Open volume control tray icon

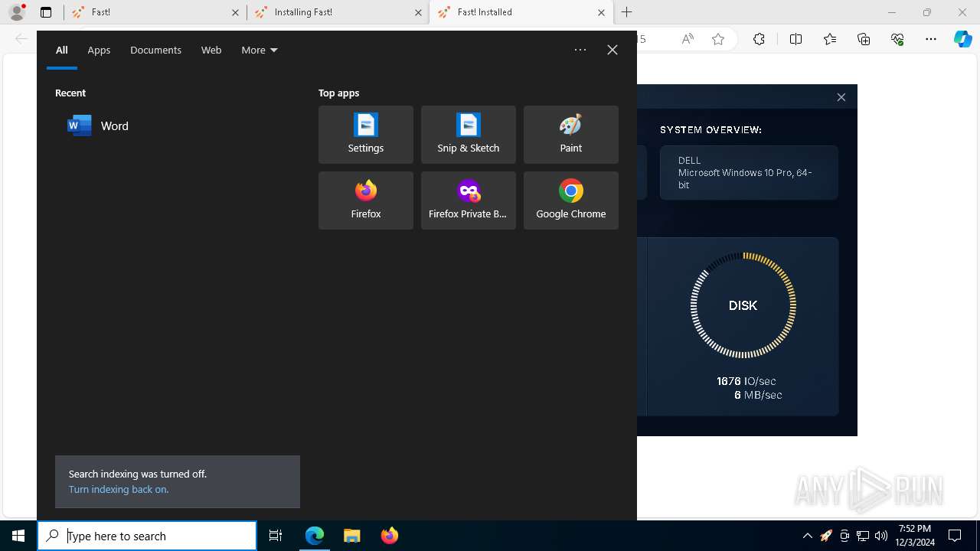[881, 536]
